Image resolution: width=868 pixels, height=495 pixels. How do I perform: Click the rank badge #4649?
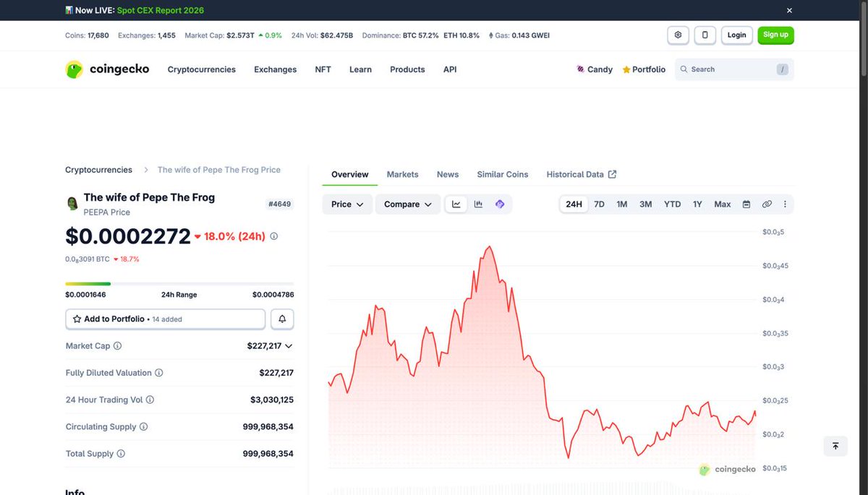pyautogui.click(x=280, y=205)
